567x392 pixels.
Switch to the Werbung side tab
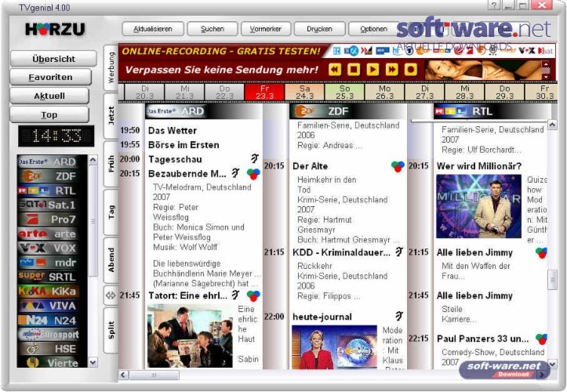coord(111,67)
